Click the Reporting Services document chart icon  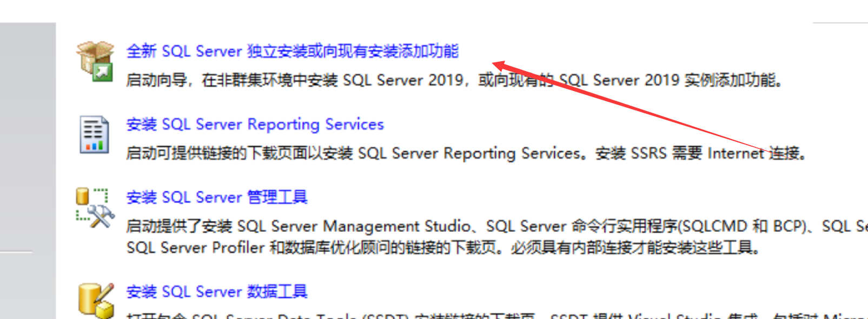(94, 134)
